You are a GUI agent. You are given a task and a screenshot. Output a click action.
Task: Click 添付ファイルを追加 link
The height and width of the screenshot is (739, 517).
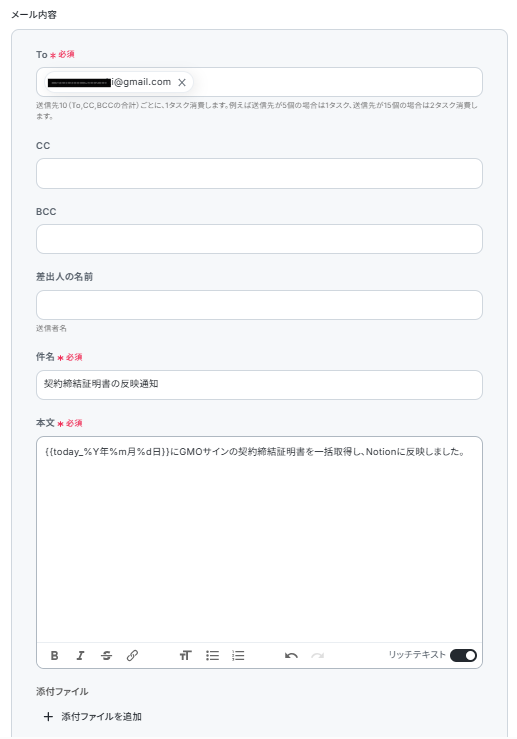point(101,717)
